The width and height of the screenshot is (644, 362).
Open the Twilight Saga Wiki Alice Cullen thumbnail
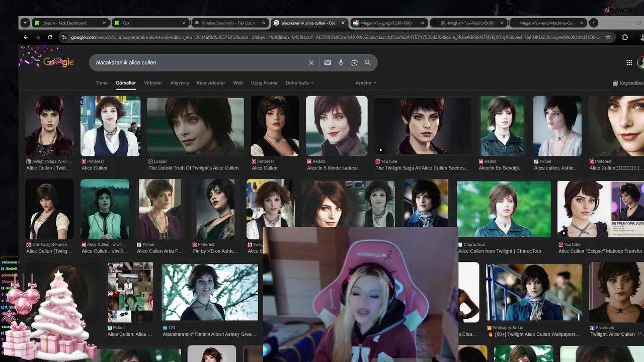tap(49, 126)
